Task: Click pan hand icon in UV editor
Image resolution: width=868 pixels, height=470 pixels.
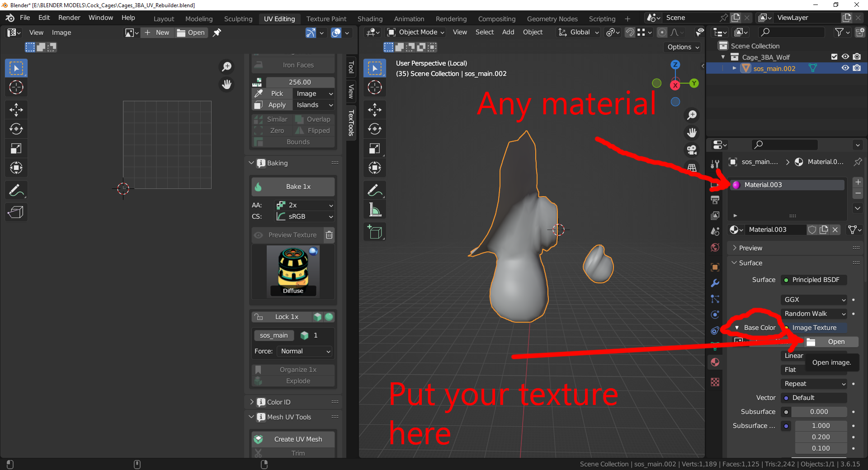Action: tap(226, 85)
